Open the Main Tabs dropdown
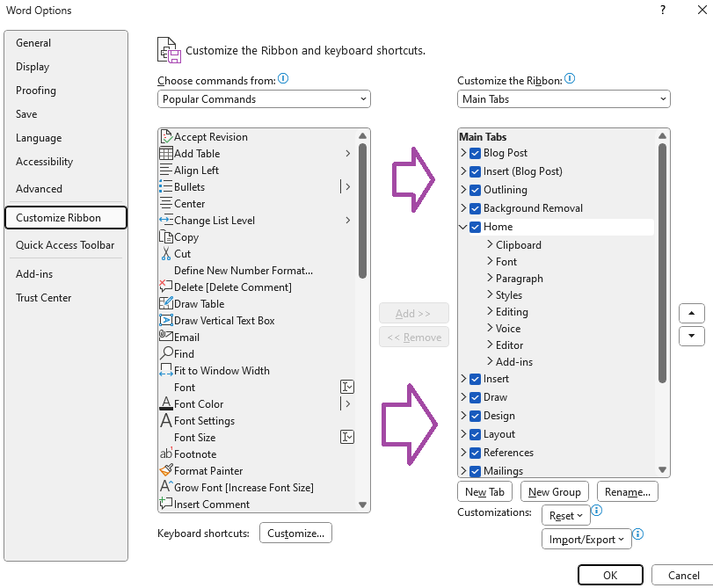 (x=563, y=98)
